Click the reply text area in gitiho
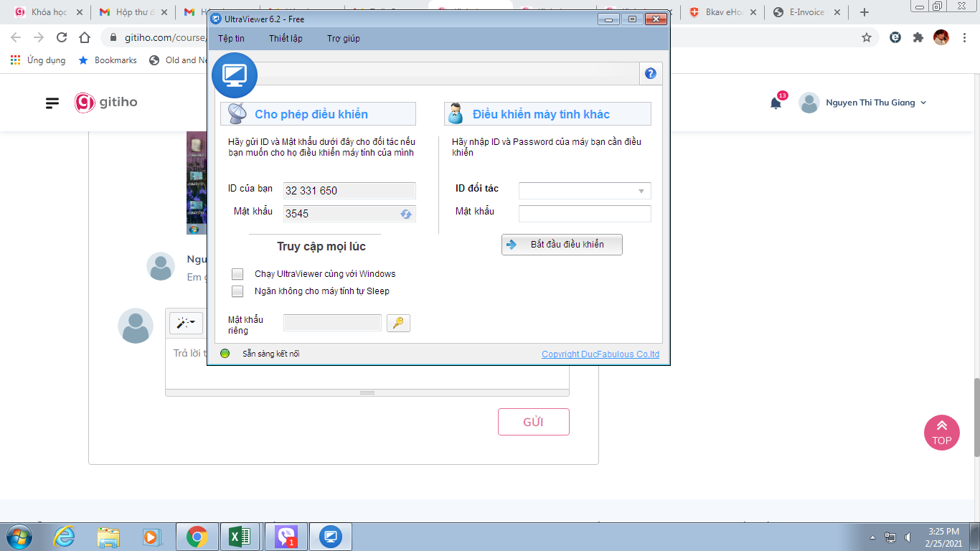The height and width of the screenshot is (551, 980). click(367, 365)
